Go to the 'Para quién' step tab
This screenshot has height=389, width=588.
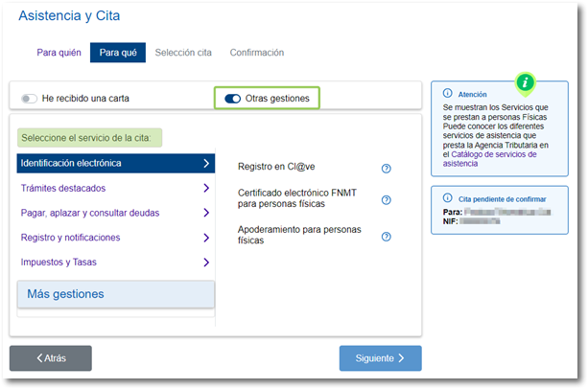59,53
